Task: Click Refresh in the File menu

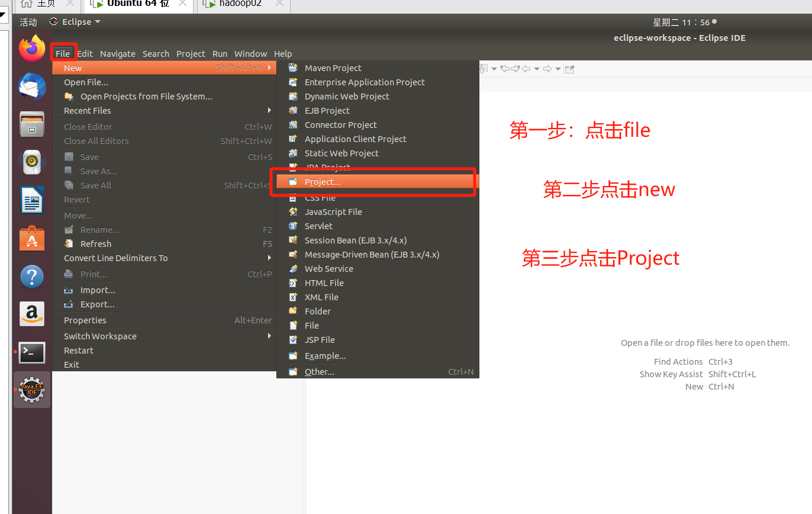Action: [x=165, y=244]
